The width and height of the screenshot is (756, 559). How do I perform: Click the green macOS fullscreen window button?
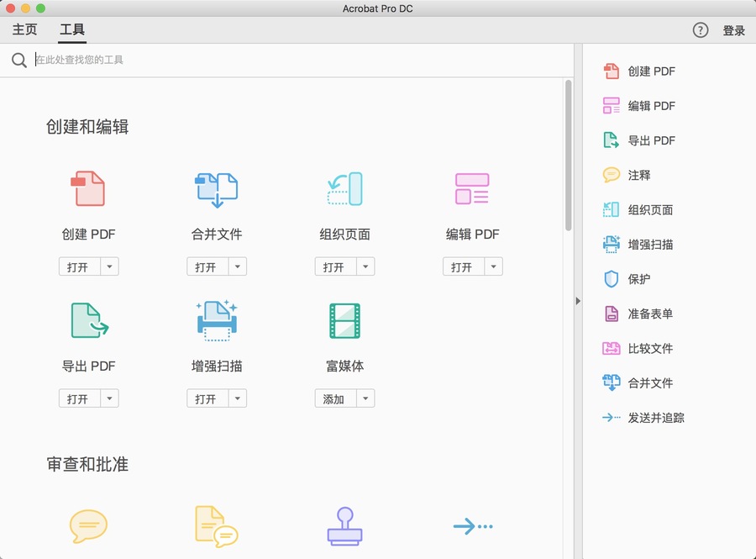click(x=41, y=8)
